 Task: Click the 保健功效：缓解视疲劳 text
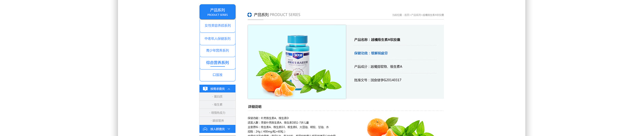(371, 53)
